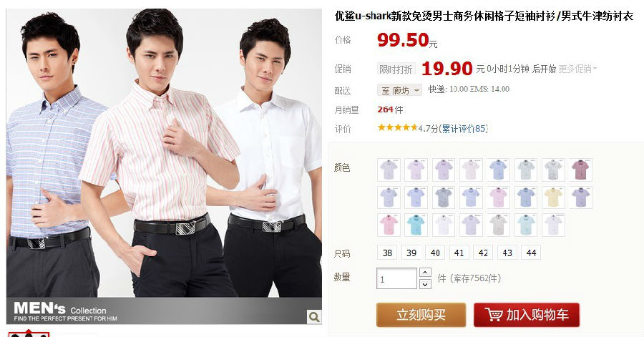Select the dark red shirt color swatch

580,170
